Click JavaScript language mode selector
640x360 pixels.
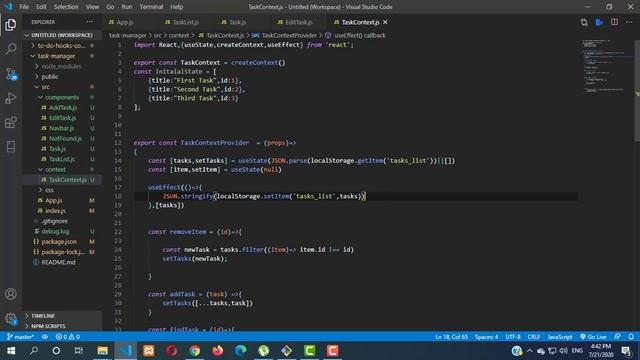point(560,337)
